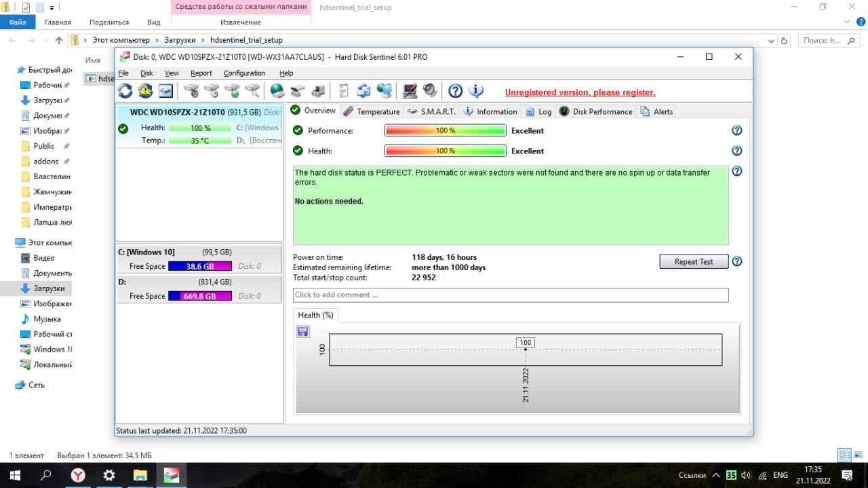
Task: Click the Performance 100 % bar
Action: 446,130
